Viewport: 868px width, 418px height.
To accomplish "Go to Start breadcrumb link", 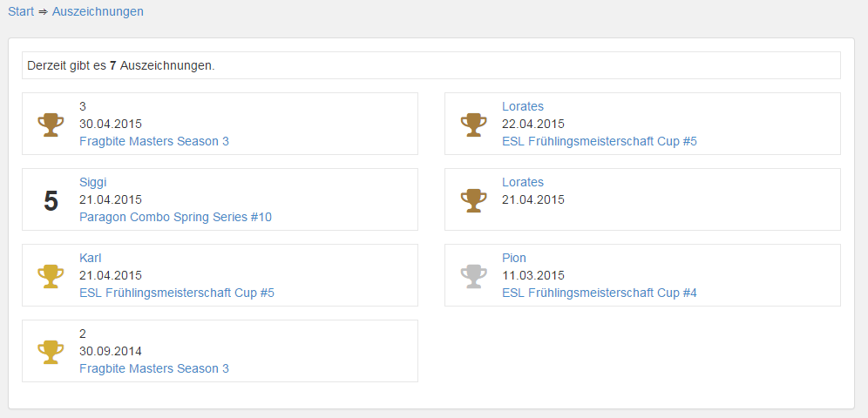I will click(x=21, y=11).
